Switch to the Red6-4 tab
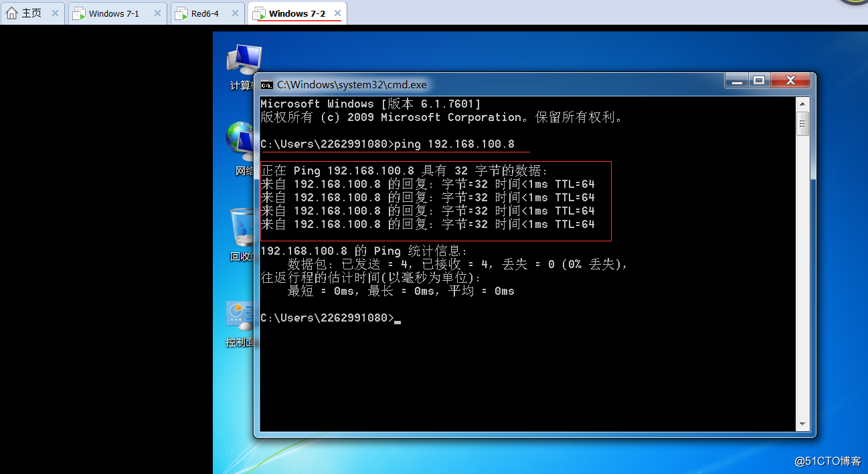 207,13
